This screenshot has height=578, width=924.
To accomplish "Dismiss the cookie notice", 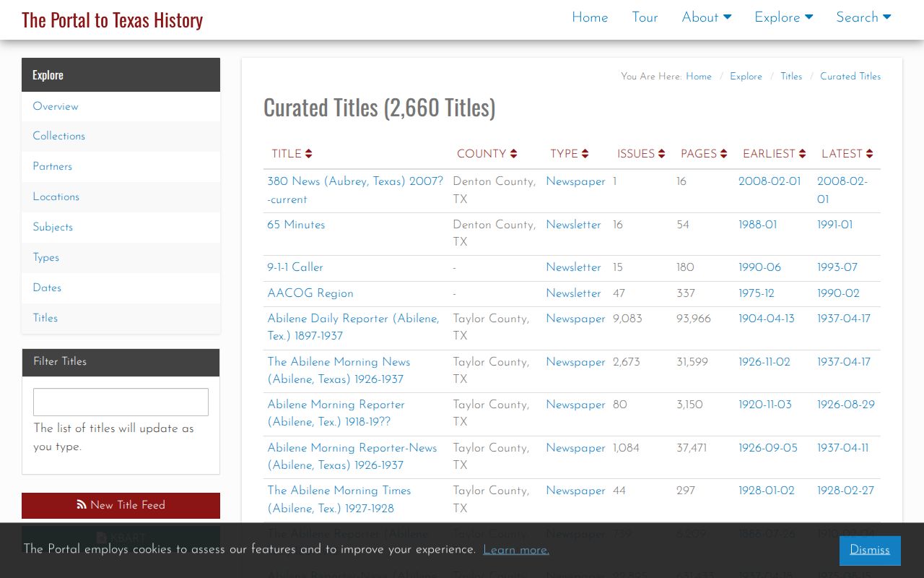I will (x=870, y=551).
